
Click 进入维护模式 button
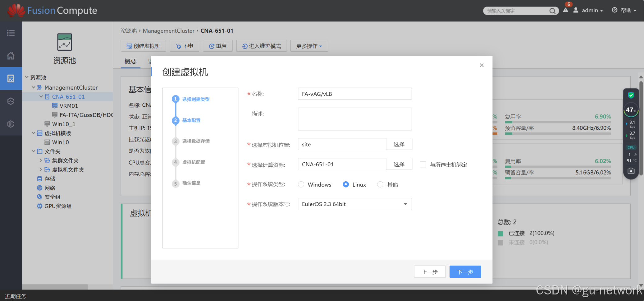pyautogui.click(x=262, y=46)
